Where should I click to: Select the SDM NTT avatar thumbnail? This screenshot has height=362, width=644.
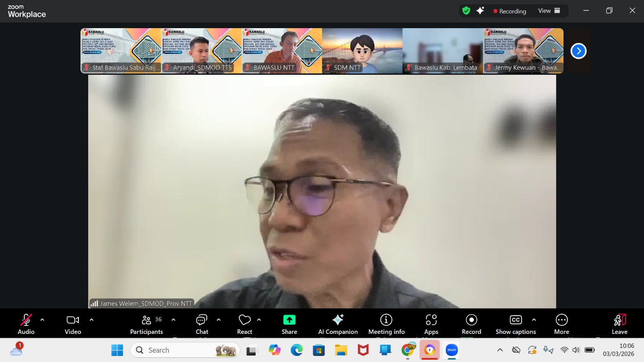[x=362, y=51]
